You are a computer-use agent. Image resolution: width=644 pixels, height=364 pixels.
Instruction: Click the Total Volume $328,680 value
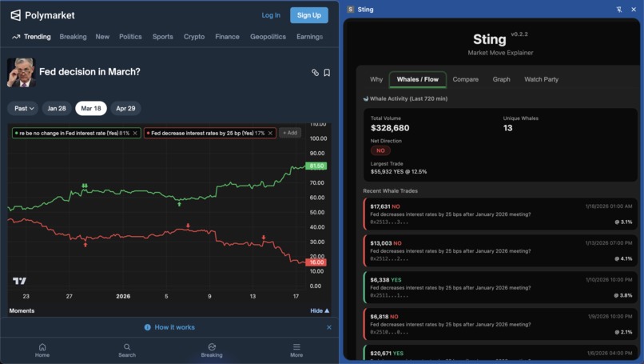point(390,128)
